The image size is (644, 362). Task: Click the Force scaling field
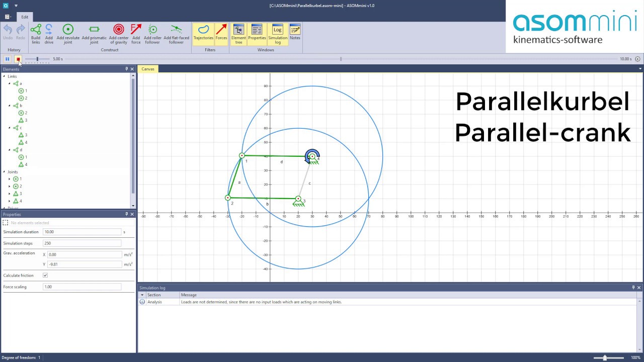82,287
